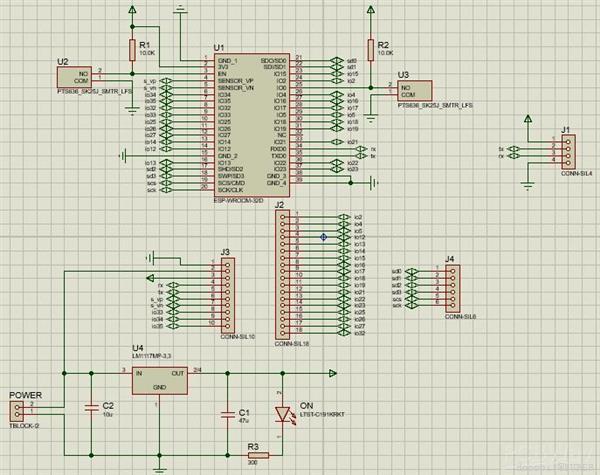Click the ON LED diode symbol

[x=283, y=415]
